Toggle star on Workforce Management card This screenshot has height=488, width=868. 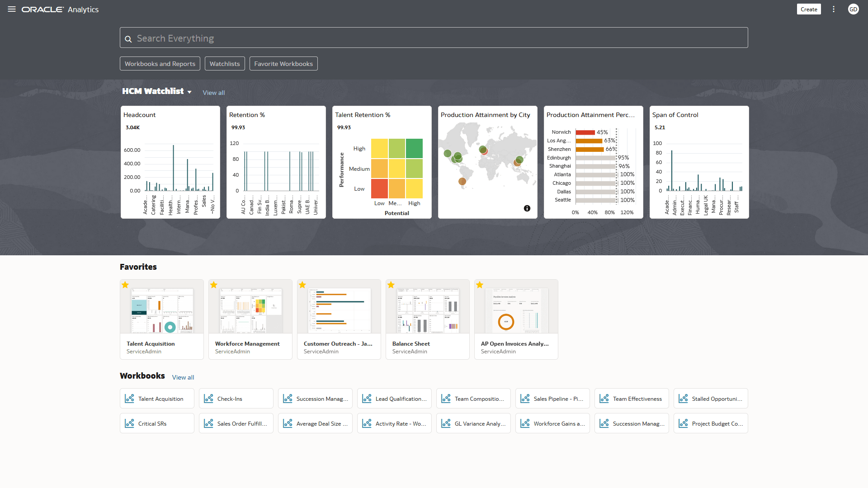click(x=214, y=285)
